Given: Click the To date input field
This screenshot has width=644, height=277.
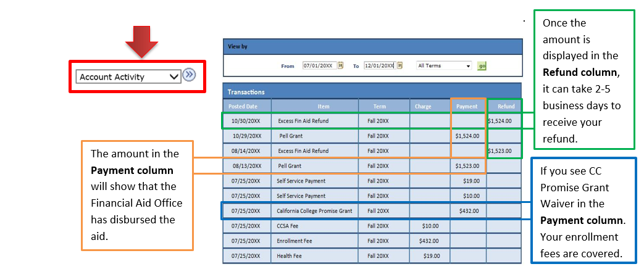Looking at the screenshot, I should click(x=379, y=65).
